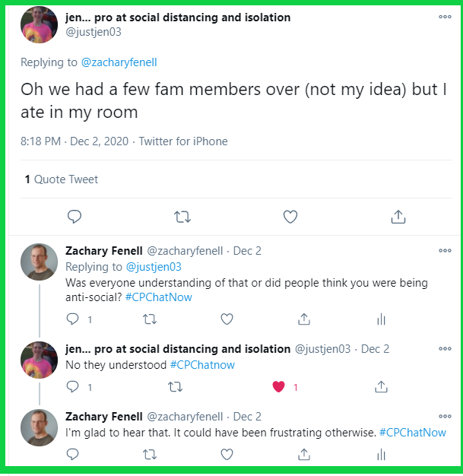
Task: Open @zacharyfenell mention in Replying to line
Action: click(x=119, y=62)
